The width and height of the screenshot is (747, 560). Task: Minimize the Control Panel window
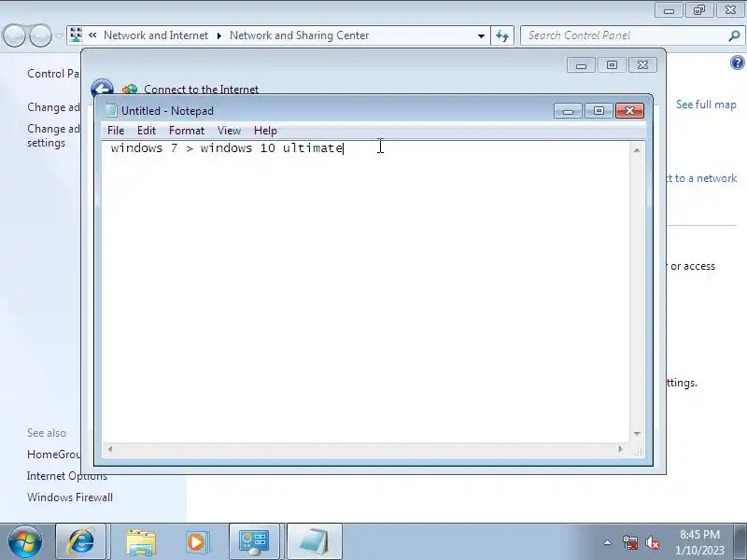coord(669,10)
